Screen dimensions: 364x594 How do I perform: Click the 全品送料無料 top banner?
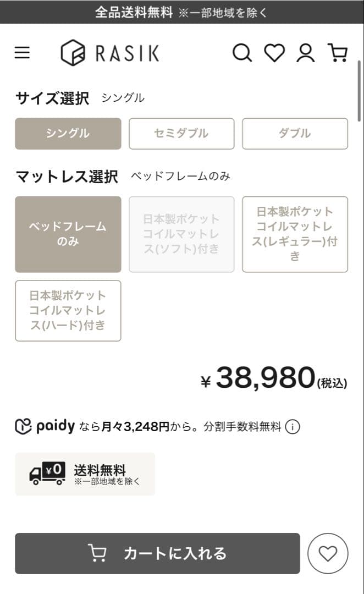tap(181, 12)
